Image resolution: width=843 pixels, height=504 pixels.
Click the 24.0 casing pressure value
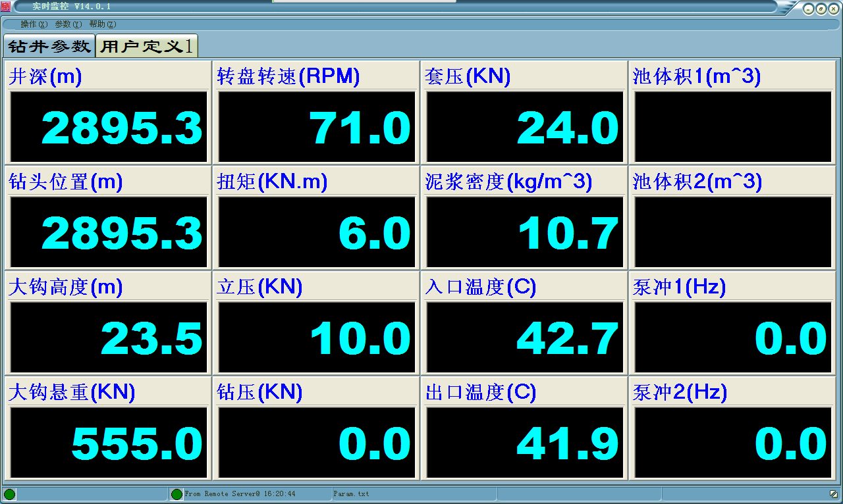click(x=568, y=128)
